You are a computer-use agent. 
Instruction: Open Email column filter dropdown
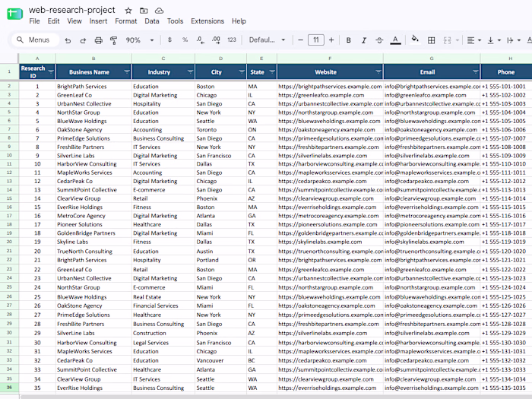pyautogui.click(x=475, y=72)
